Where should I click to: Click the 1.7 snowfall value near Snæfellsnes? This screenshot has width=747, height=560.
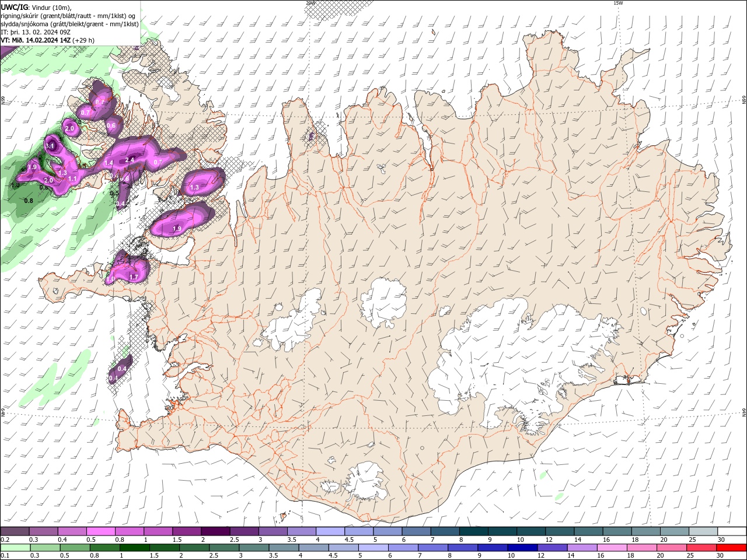pyautogui.click(x=134, y=277)
